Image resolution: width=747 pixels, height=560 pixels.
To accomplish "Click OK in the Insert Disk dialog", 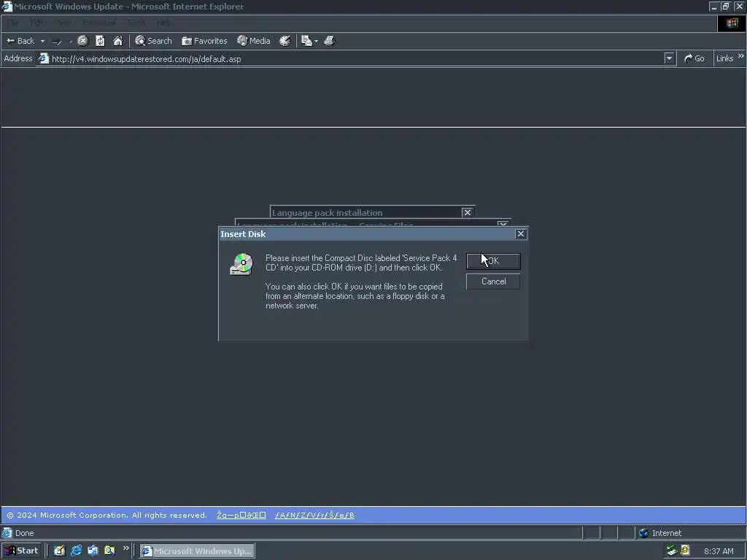I will (x=493, y=261).
